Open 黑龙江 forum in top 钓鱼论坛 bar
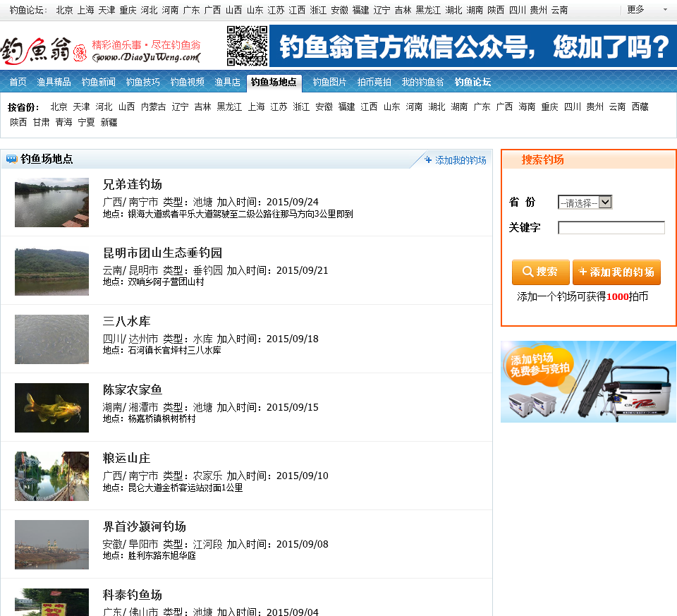This screenshot has height=616, width=677. [x=428, y=10]
